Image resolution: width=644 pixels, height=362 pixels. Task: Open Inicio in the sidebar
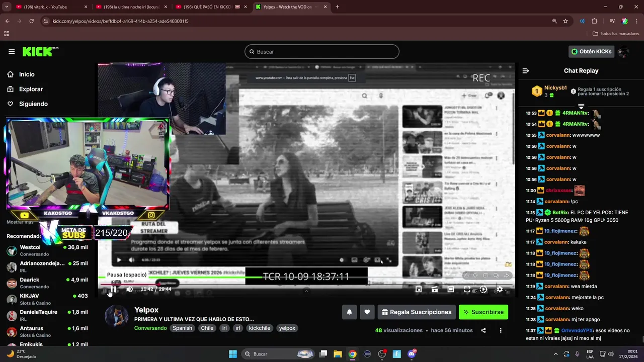pos(27,74)
